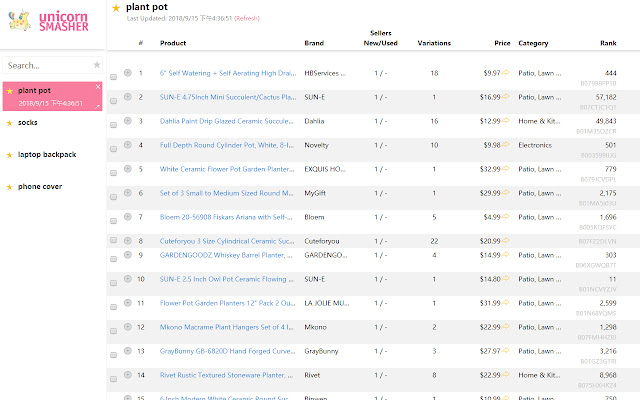640x400 pixels.
Task: Tick the checkbox for product row 1
Action: [114, 76]
